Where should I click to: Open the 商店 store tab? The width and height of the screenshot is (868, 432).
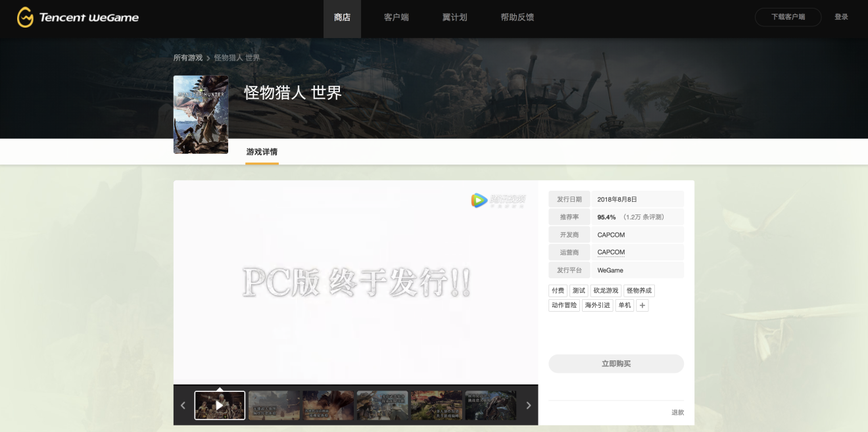[x=342, y=18]
